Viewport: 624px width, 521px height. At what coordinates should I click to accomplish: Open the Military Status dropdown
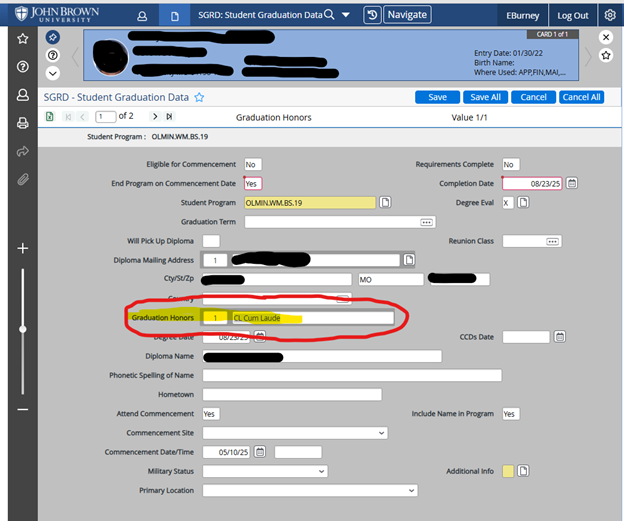click(321, 471)
